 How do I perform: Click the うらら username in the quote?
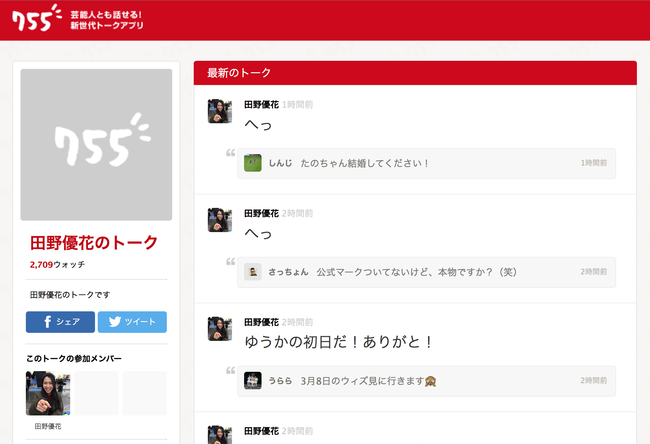click(281, 381)
